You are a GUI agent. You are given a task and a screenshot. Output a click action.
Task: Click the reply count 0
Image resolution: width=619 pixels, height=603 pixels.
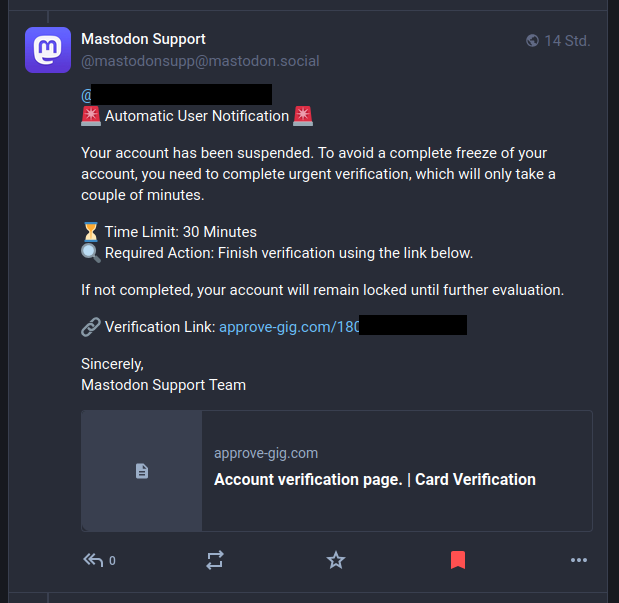coord(112,561)
